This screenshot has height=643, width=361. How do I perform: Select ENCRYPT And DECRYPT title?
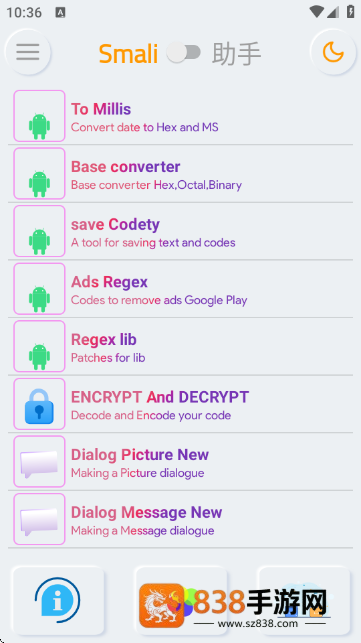pyautogui.click(x=160, y=397)
